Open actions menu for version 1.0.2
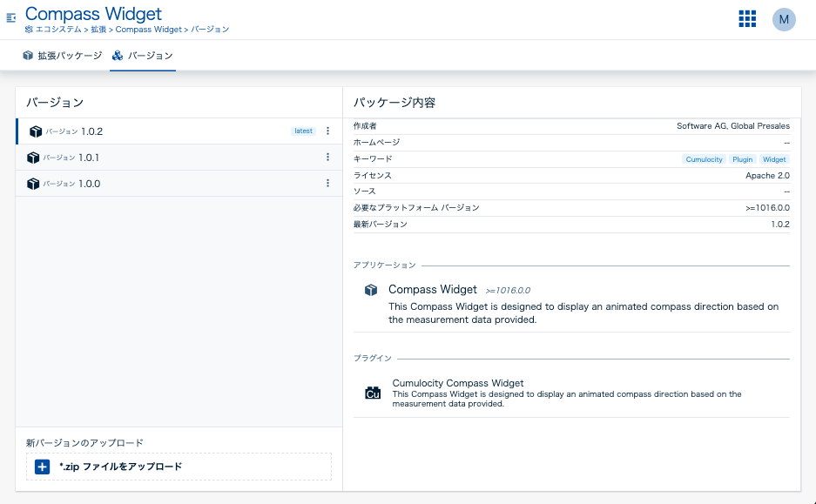The height and width of the screenshot is (504, 816). tap(327, 131)
